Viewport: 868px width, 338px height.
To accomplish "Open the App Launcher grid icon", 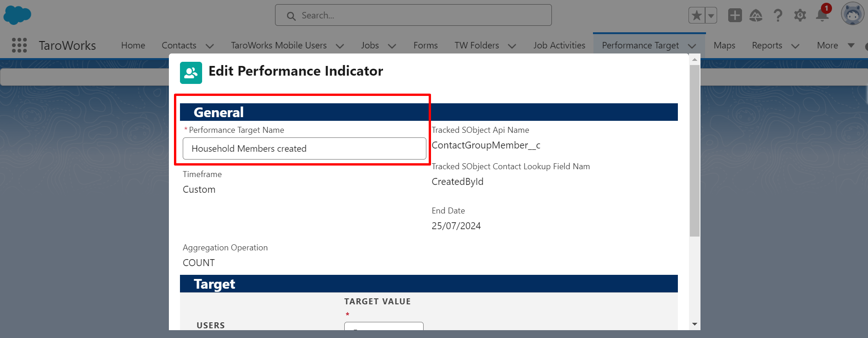I will click(x=19, y=45).
